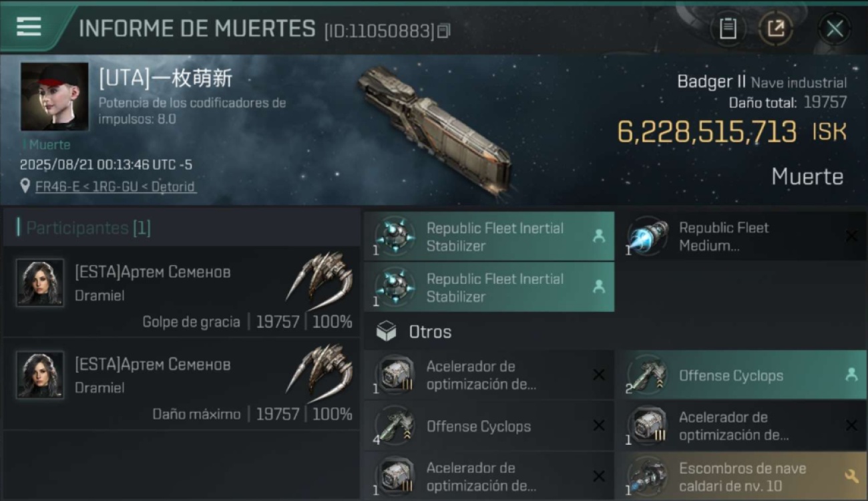Open victim portrait with red cap
868x501 pixels.
[x=54, y=96]
